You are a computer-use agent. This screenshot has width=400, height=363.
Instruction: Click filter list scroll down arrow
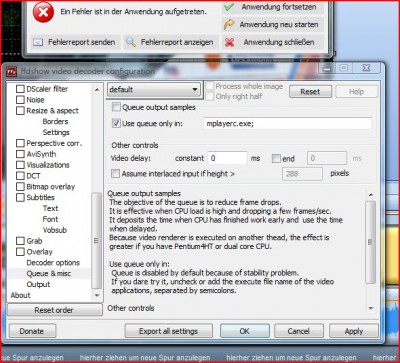click(97, 295)
